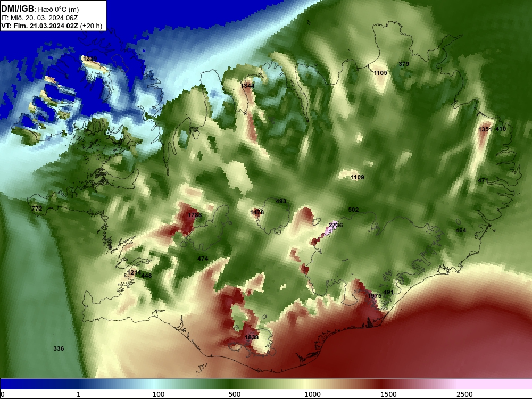Click the 1344 height label
This screenshot has width=532, height=399.
(x=247, y=86)
